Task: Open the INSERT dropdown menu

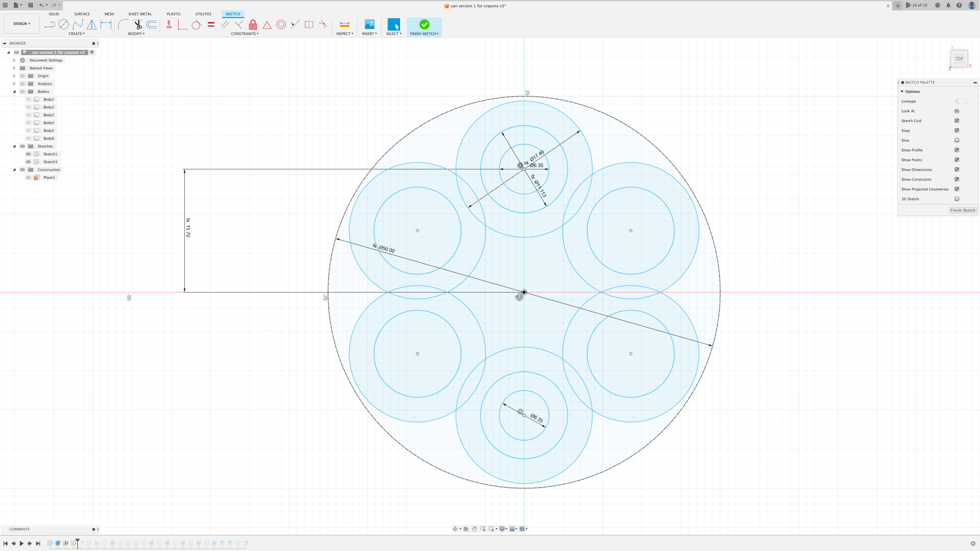Action: pyautogui.click(x=369, y=34)
